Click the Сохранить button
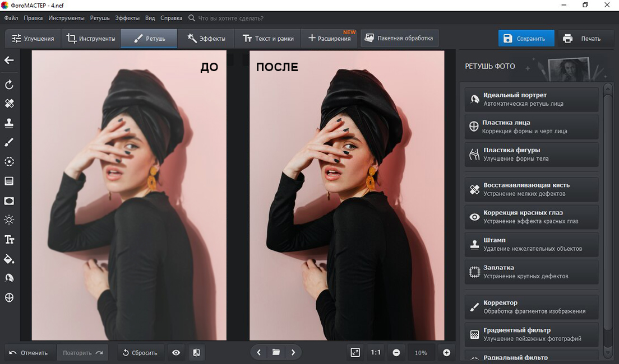The width and height of the screenshot is (619, 364). click(526, 39)
